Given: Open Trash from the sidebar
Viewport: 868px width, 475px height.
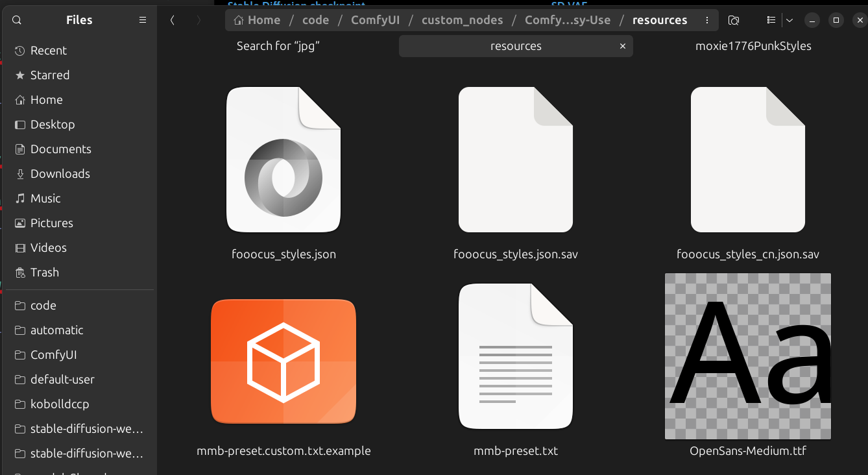Looking at the screenshot, I should pos(45,273).
